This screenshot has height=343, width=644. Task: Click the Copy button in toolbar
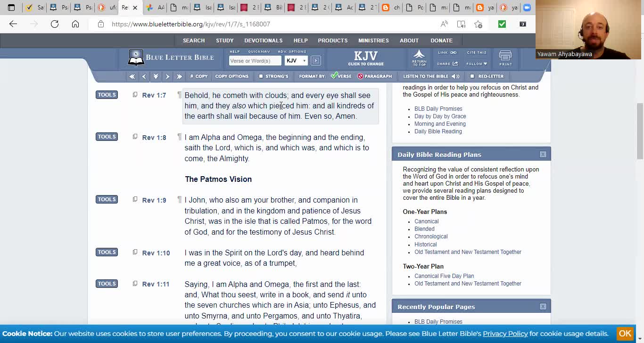[x=198, y=76]
